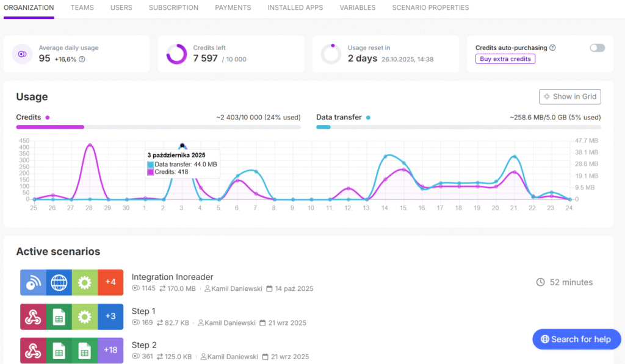Open the Step 1 scenario
The width and height of the screenshot is (625, 364).
[143, 311]
